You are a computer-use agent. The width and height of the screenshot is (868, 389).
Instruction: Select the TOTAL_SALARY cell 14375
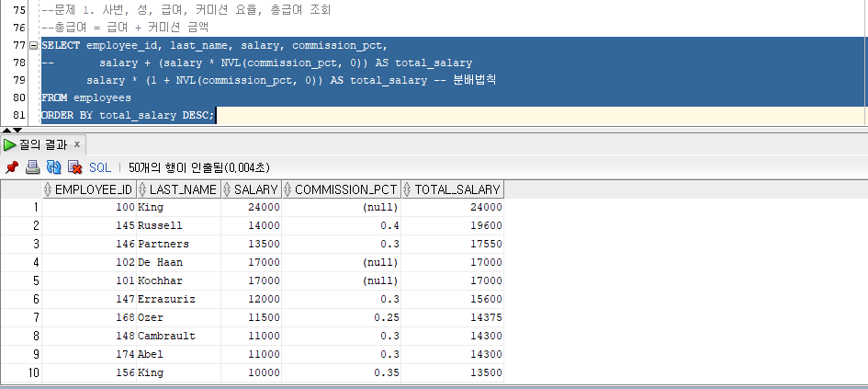click(452, 317)
